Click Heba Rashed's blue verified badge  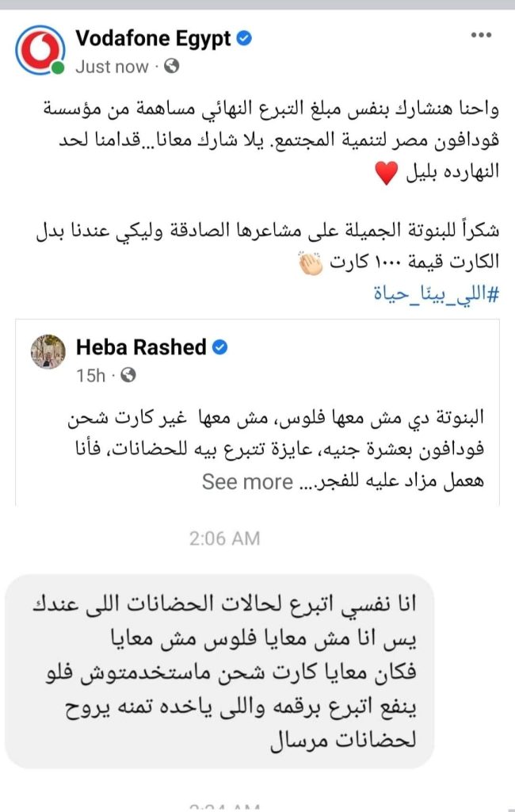point(219,347)
